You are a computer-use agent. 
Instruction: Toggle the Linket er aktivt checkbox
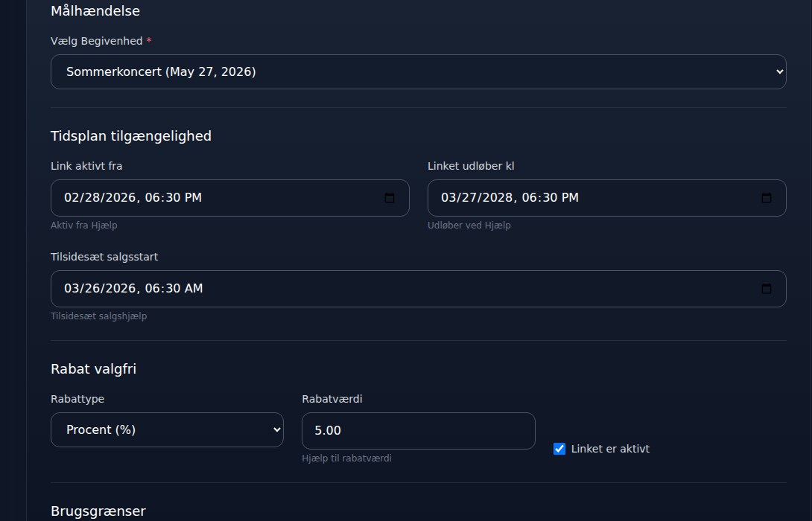tap(559, 449)
